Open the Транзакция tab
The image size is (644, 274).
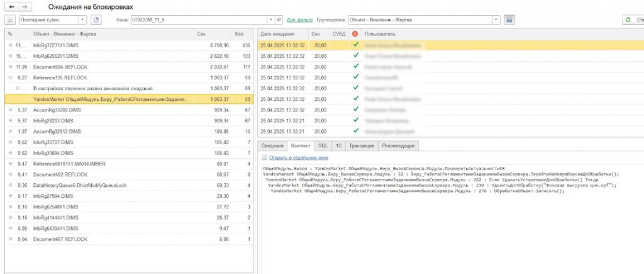(x=362, y=146)
